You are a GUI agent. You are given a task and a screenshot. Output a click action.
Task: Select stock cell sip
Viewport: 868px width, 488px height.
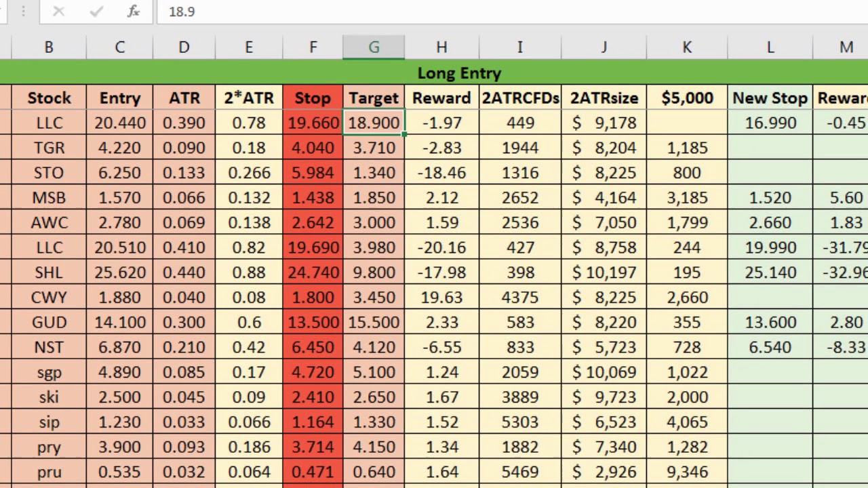point(49,422)
